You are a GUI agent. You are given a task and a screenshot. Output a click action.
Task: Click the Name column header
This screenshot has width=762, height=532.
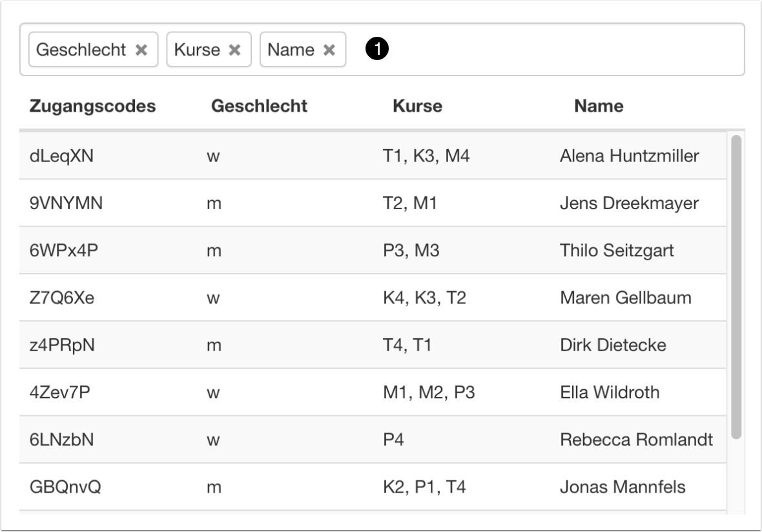point(599,107)
